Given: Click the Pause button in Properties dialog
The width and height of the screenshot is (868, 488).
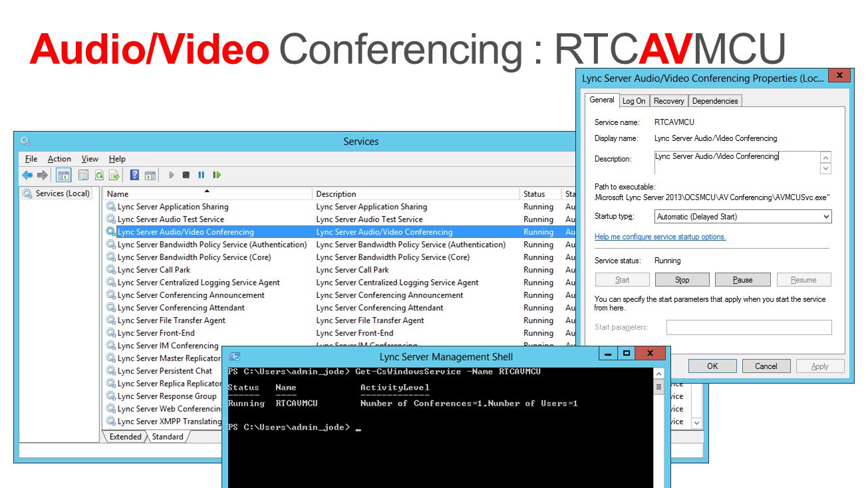Looking at the screenshot, I should (x=743, y=280).
